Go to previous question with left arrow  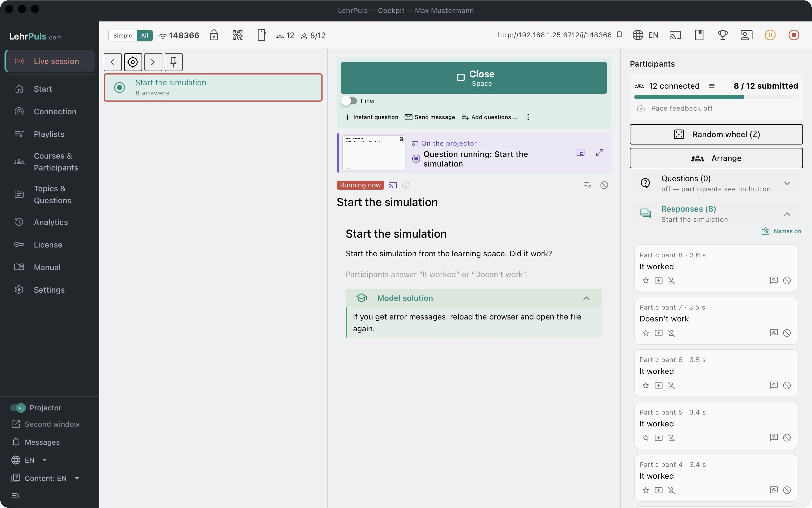point(113,62)
